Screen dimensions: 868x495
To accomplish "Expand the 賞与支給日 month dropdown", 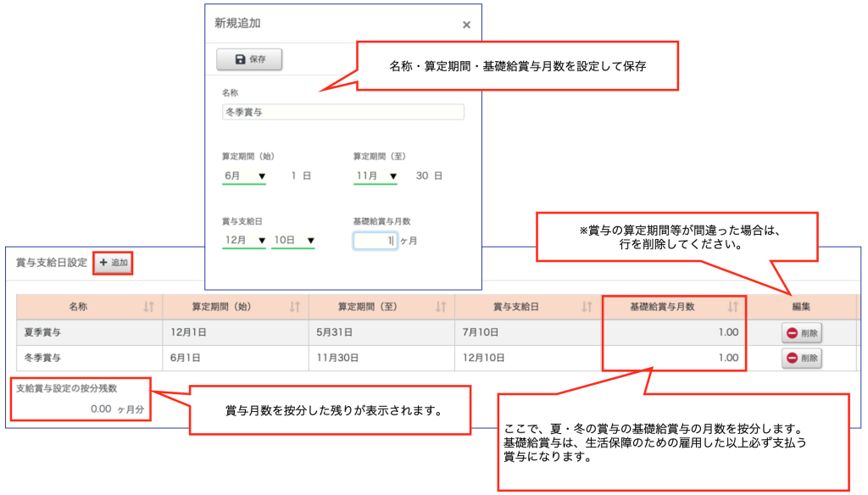I will pos(245,241).
